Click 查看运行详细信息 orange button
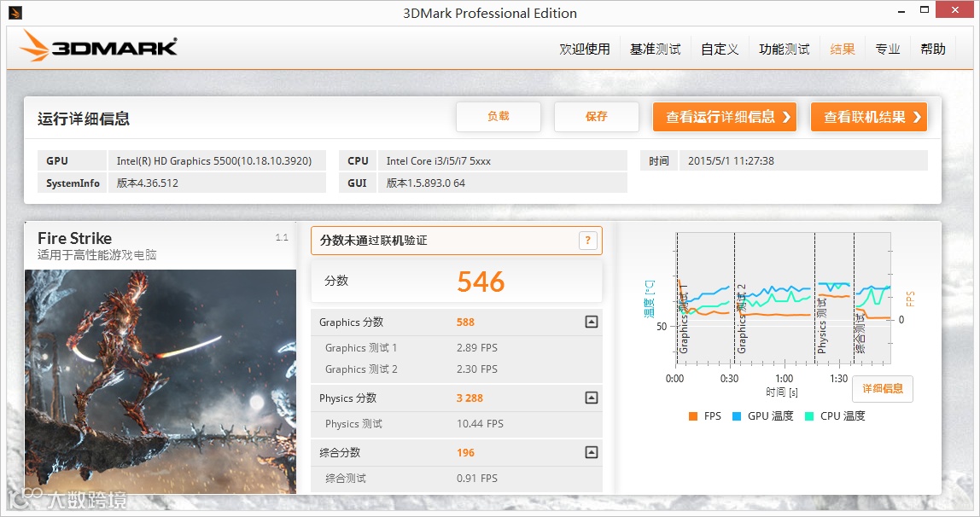Screen dimensions: 980x517 (725, 117)
